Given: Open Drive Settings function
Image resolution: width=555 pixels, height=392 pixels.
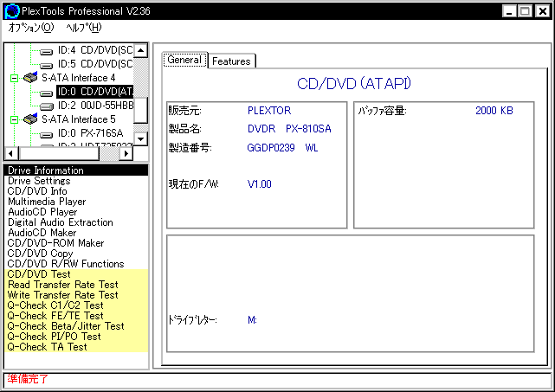Looking at the screenshot, I should pyautogui.click(x=76, y=181).
